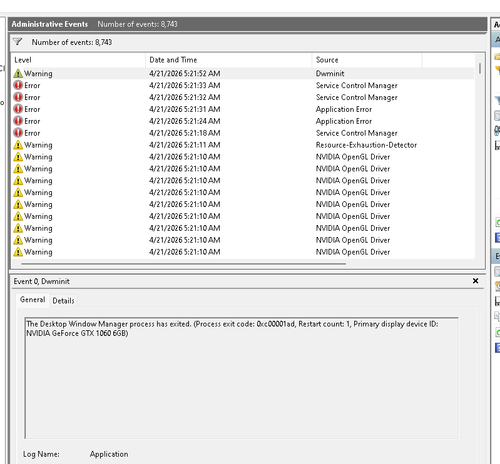This screenshot has height=464, width=500.
Task: Click the Event 0, Dwminit pane heading
Action: [41, 281]
